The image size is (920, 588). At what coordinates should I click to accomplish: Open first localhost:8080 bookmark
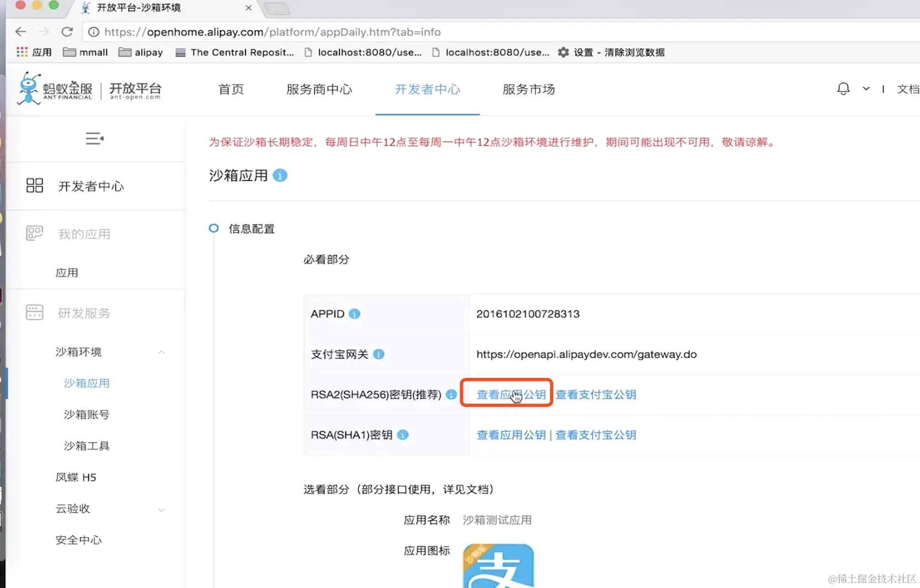click(363, 52)
